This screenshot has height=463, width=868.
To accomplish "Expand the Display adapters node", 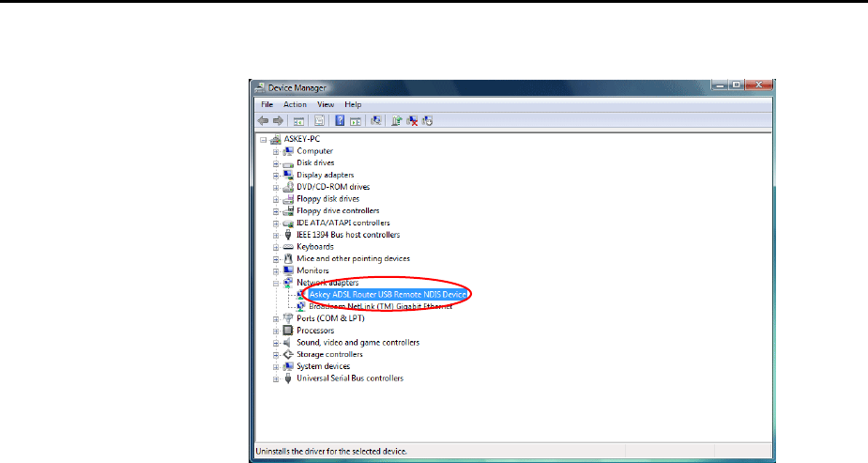I will tap(276, 175).
